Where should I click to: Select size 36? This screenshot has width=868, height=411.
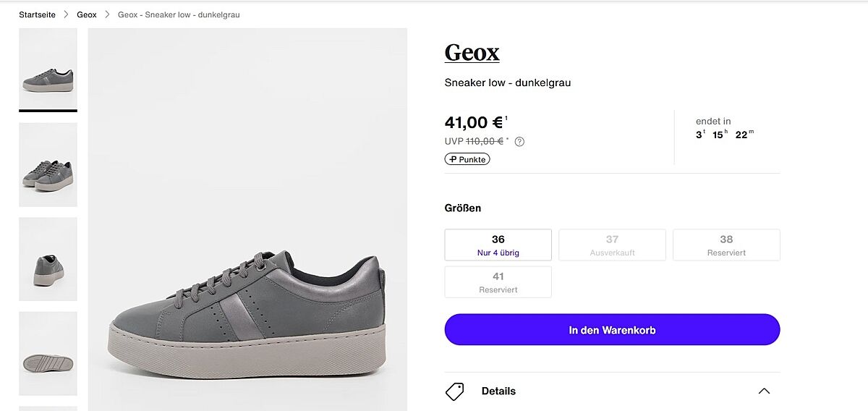click(x=498, y=245)
